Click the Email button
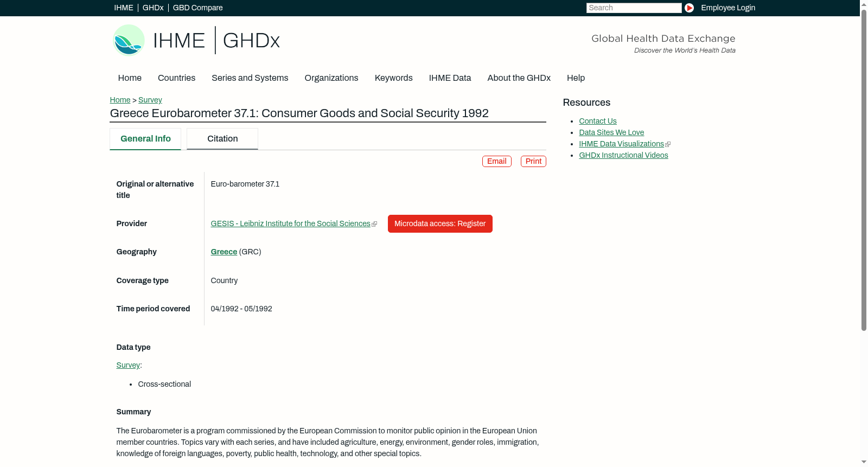This screenshot has width=868, height=467. [x=497, y=162]
